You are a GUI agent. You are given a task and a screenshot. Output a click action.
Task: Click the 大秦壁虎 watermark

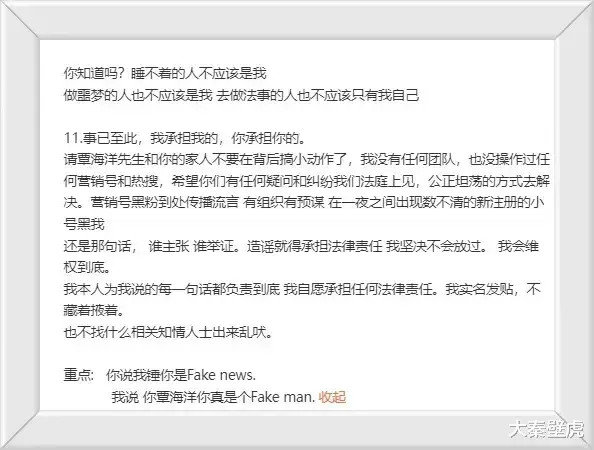(547, 429)
